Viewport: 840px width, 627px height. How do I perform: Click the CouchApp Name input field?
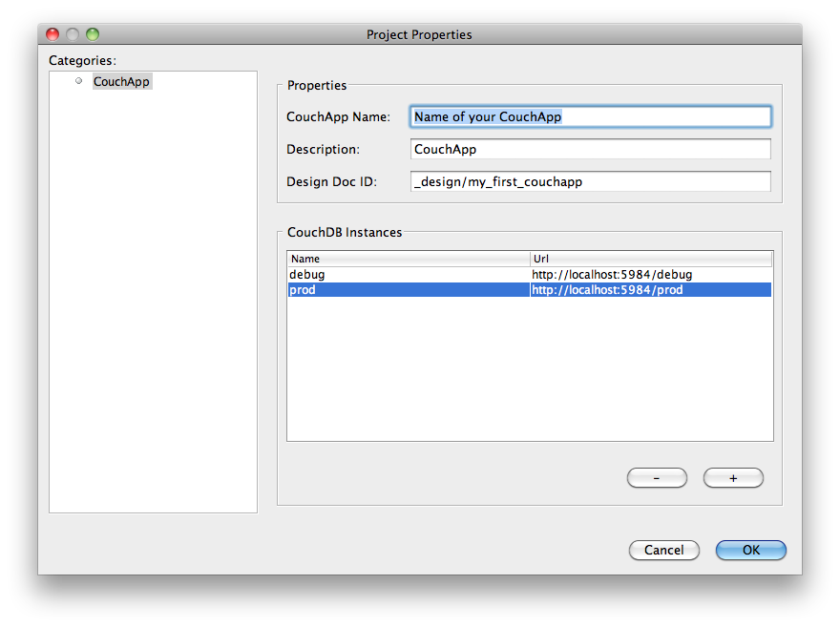[x=590, y=116]
